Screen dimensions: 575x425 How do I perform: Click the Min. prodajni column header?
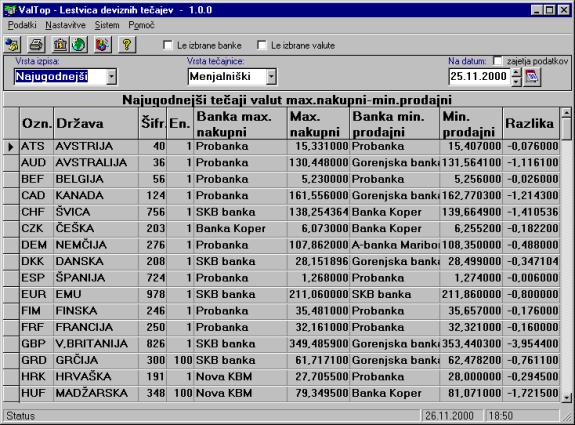point(471,124)
